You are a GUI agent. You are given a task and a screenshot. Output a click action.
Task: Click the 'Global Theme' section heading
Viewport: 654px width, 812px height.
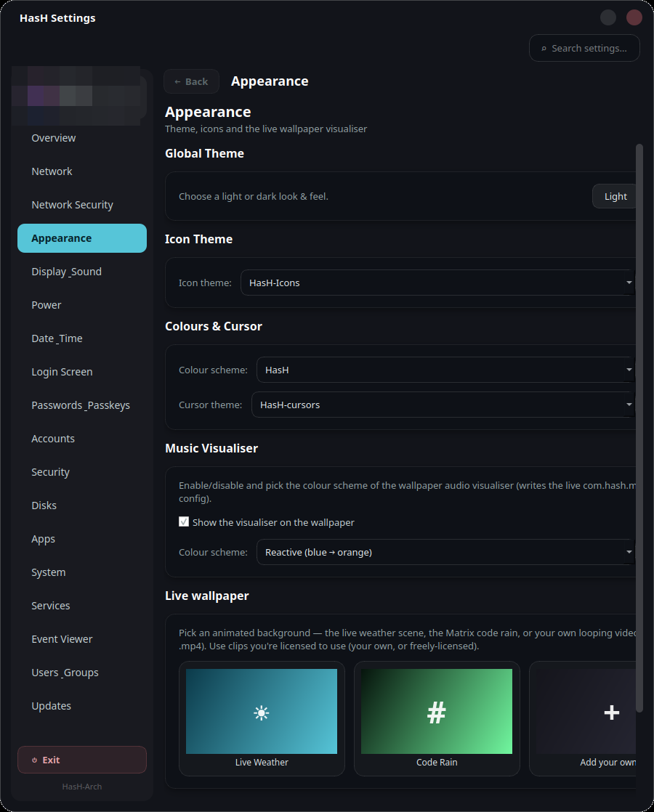(204, 153)
